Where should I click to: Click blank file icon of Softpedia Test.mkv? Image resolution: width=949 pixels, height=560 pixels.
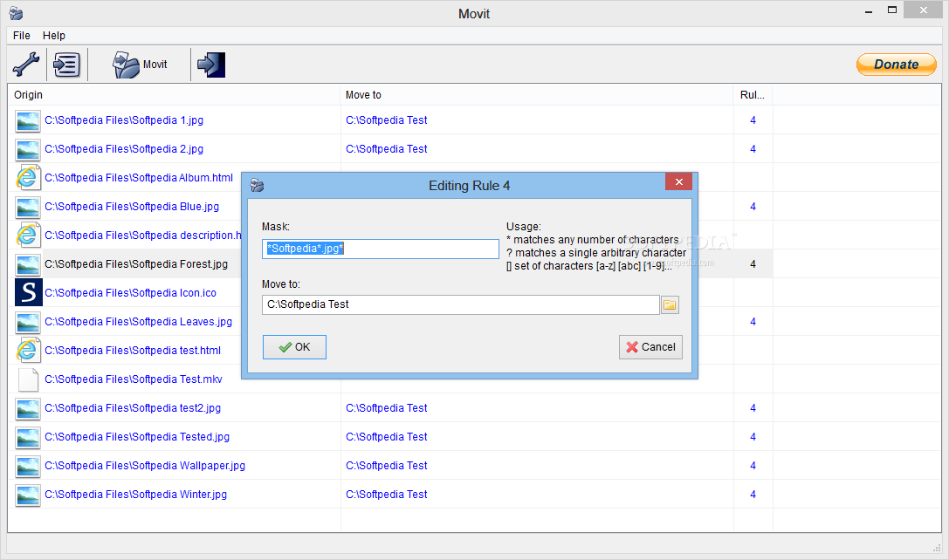coord(28,379)
